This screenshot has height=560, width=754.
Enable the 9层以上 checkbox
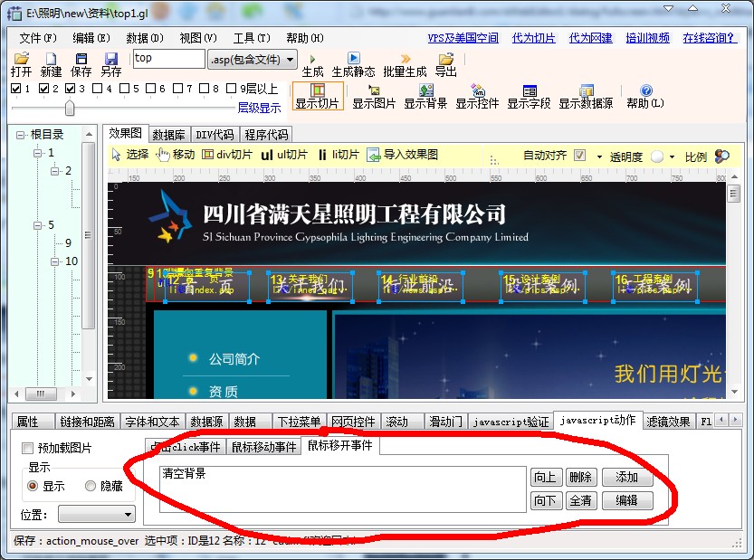click(232, 89)
